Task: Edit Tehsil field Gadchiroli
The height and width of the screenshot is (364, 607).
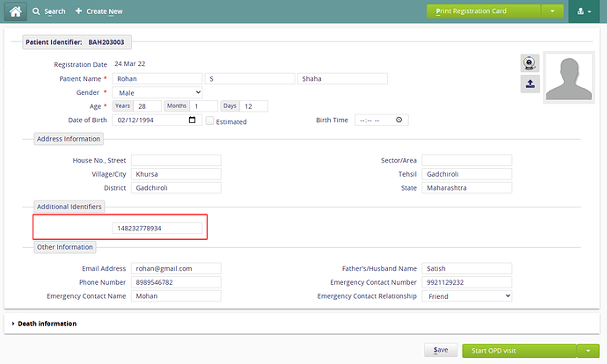Action: [x=467, y=174]
